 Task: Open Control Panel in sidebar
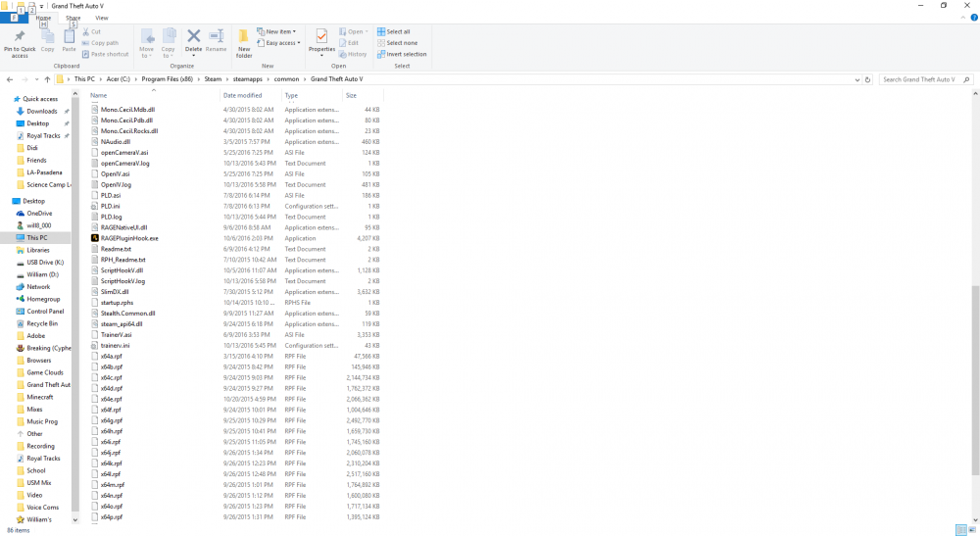(x=45, y=311)
